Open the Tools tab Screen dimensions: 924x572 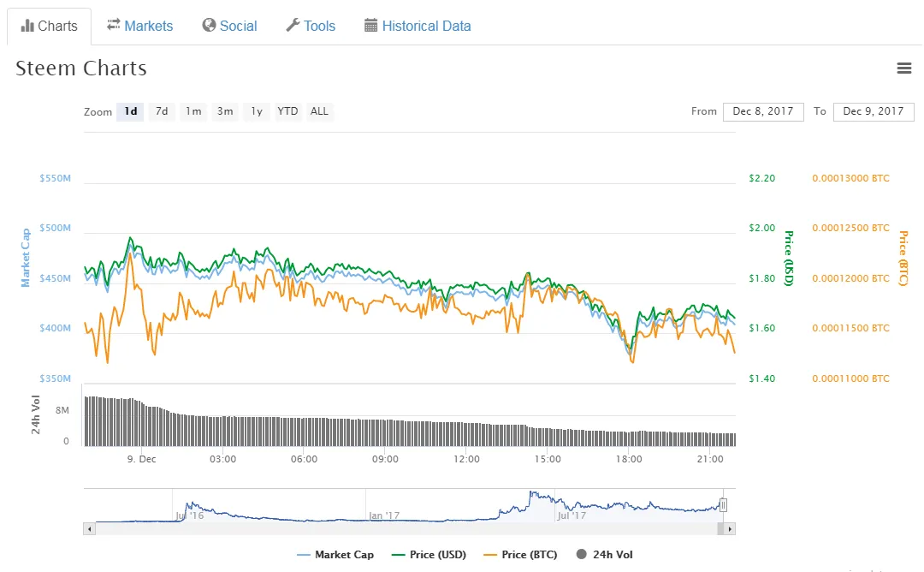[311, 26]
